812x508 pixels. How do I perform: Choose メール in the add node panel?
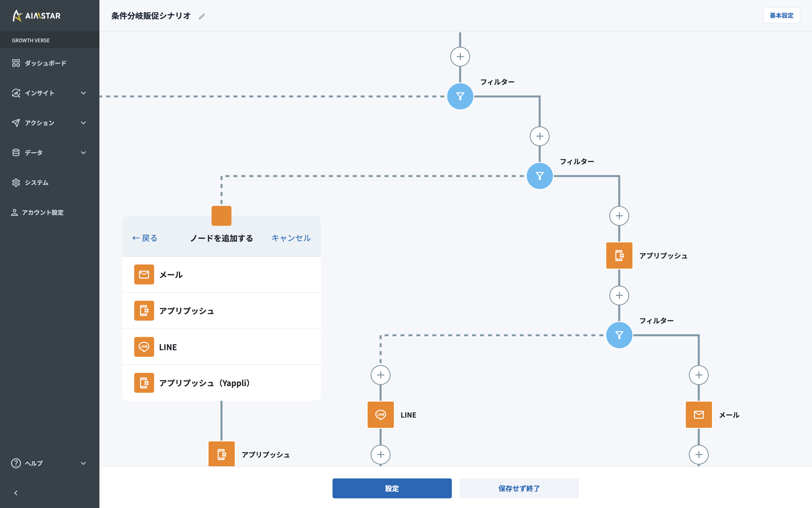pos(221,274)
